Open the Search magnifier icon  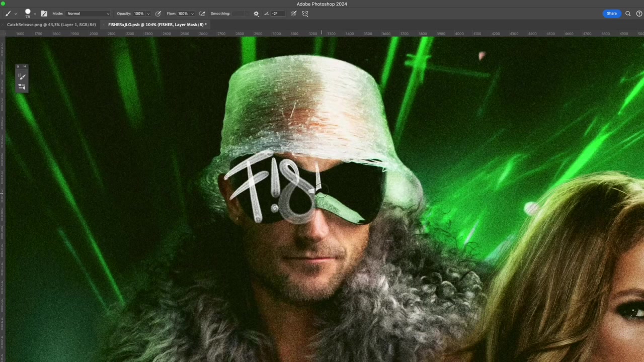click(x=628, y=14)
